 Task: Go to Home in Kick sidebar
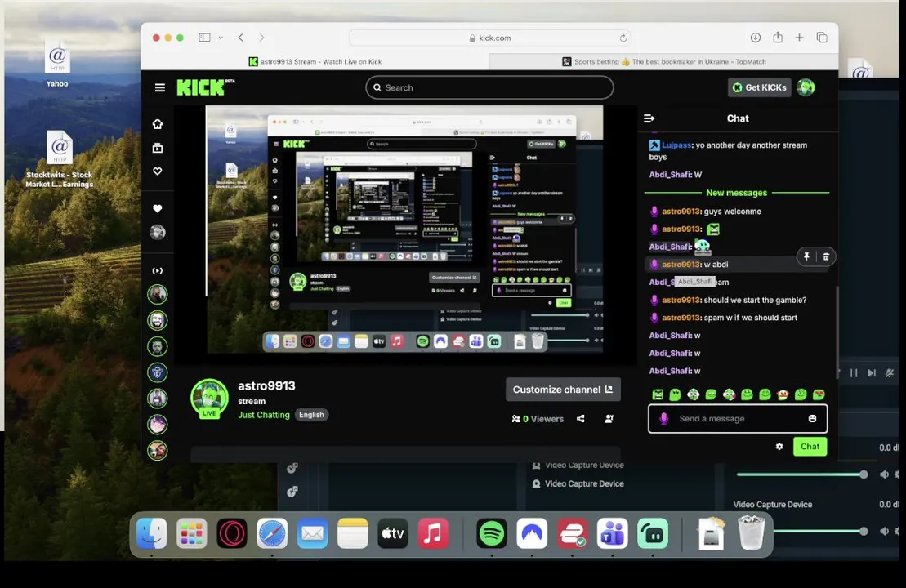(157, 124)
